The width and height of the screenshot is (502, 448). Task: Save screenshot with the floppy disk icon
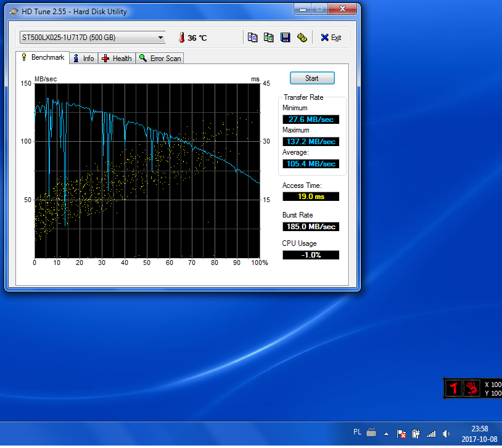[x=286, y=38]
